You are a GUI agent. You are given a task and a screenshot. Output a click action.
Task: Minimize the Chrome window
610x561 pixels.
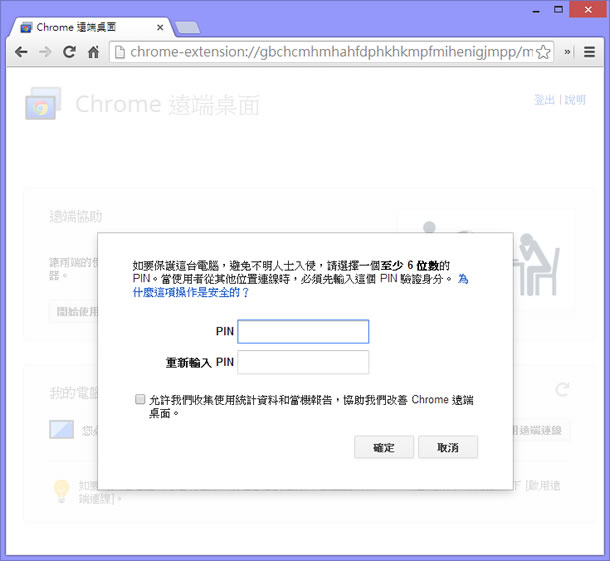tap(536, 10)
